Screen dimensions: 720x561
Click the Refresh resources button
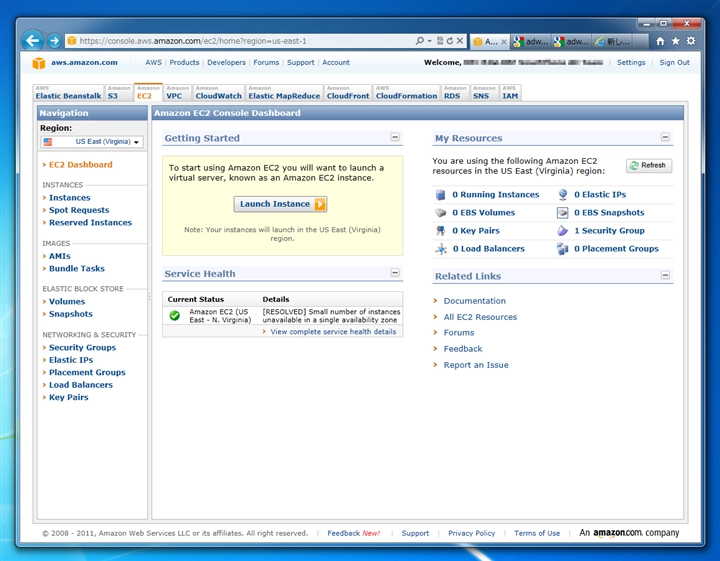point(649,165)
